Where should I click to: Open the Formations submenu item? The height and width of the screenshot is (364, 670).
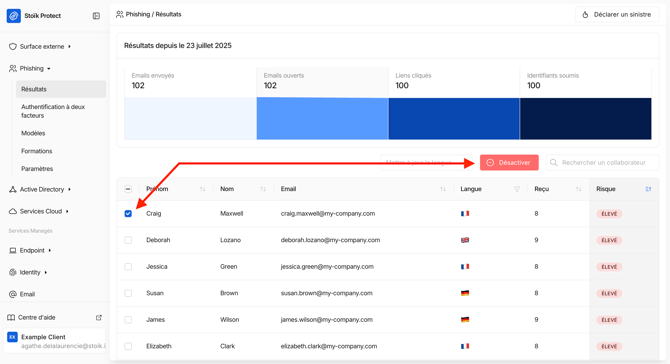(x=37, y=151)
